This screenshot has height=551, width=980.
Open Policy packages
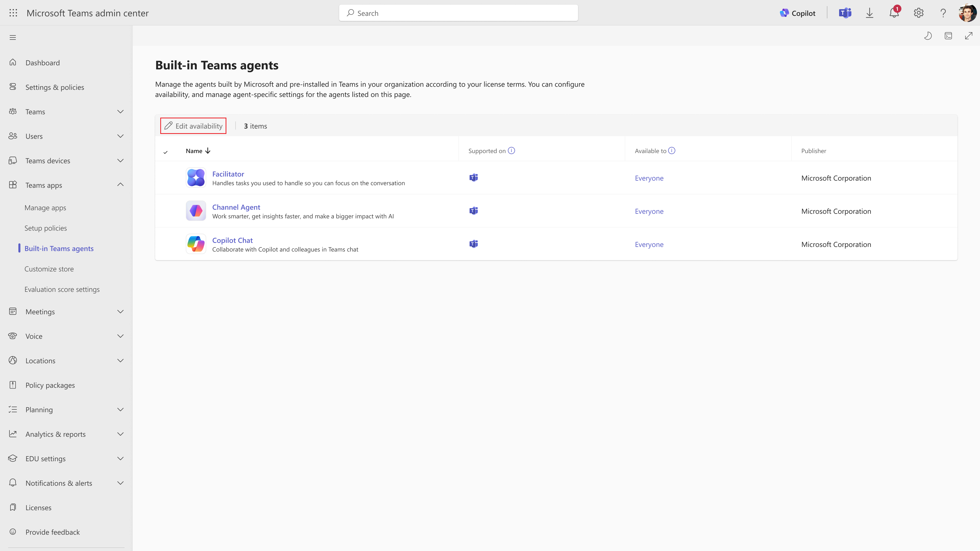point(50,385)
